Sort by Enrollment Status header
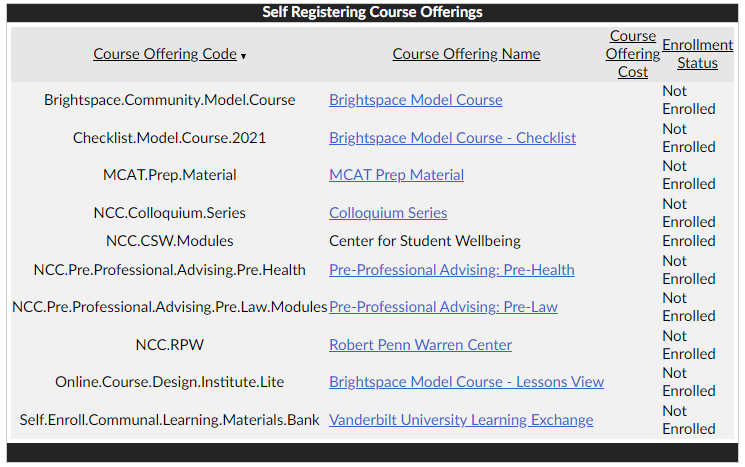This screenshot has width=745, height=467. coord(697,54)
